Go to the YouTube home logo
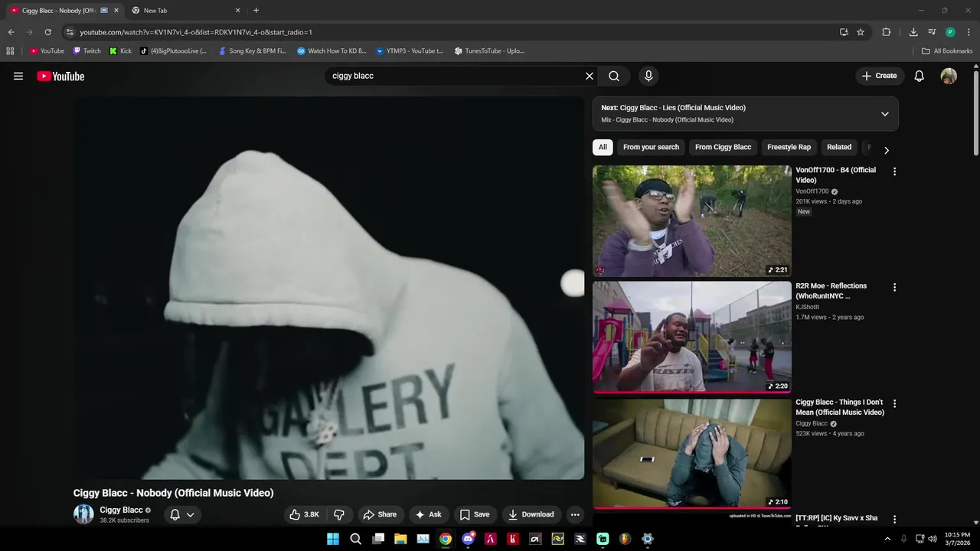The image size is (980, 551). (60, 76)
